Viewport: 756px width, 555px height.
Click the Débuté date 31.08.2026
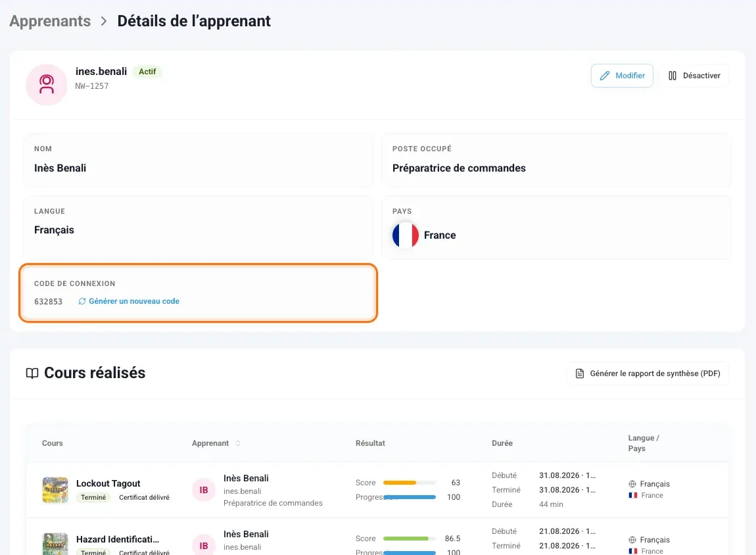click(x=567, y=475)
